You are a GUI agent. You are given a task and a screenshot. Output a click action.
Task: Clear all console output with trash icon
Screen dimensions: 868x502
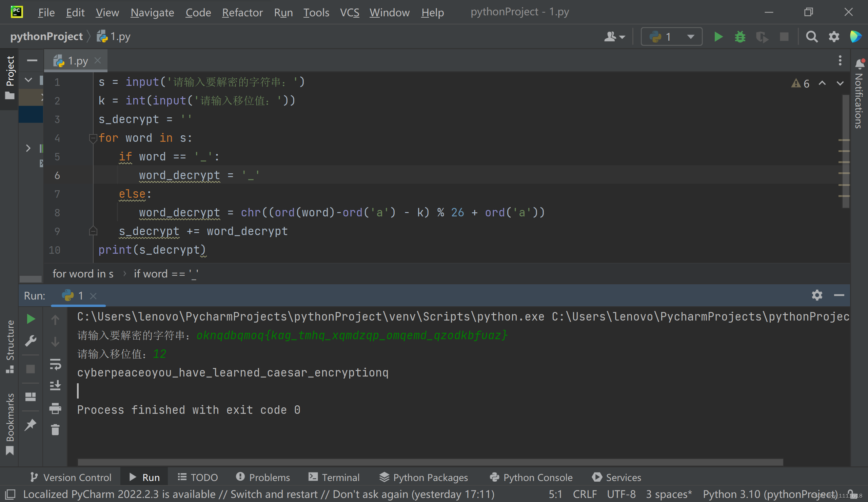tap(55, 430)
